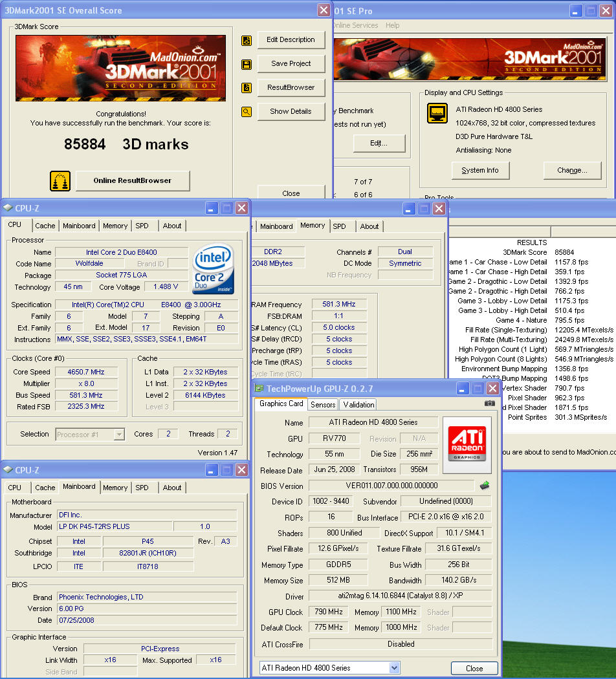Open the Help menu in 3DMark2001
Viewport: 616px width, 679px height.
[393, 25]
